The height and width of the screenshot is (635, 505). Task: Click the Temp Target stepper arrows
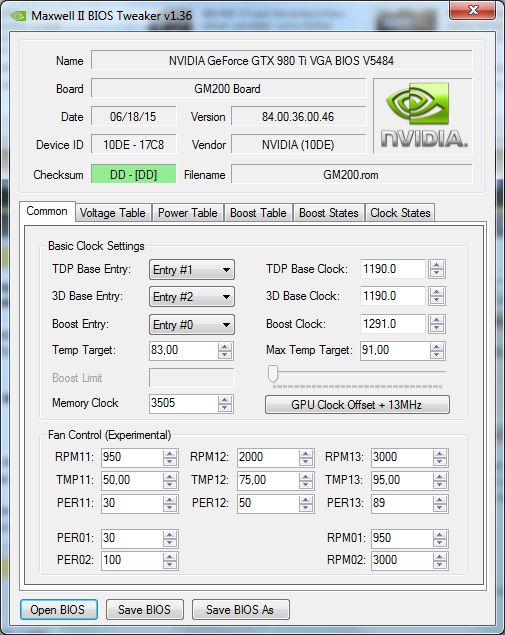(225, 351)
